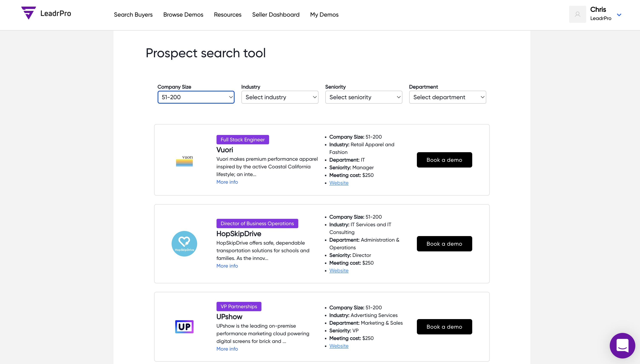The width and height of the screenshot is (640, 364).
Task: Open Browse Demos in navigation
Action: coord(183,15)
